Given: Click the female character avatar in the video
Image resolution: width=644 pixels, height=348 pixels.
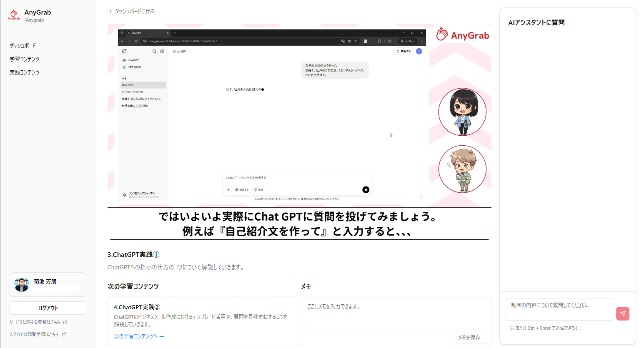Looking at the screenshot, I should click(x=462, y=112).
